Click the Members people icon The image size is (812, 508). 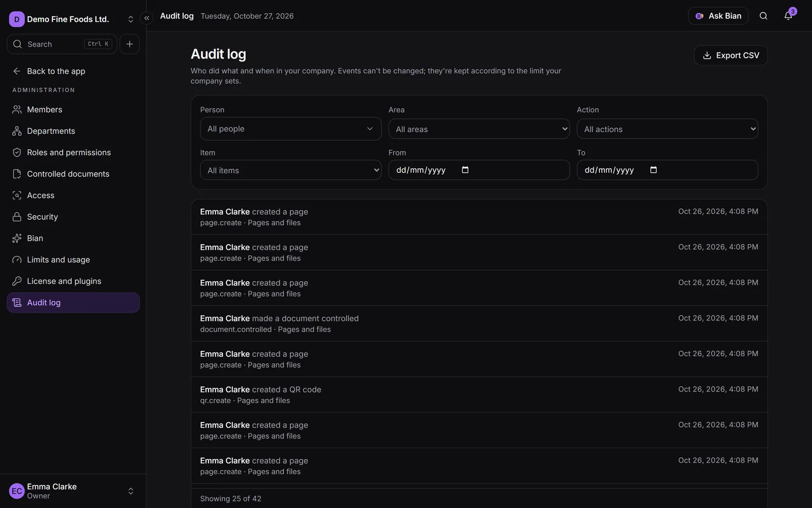[x=17, y=110]
